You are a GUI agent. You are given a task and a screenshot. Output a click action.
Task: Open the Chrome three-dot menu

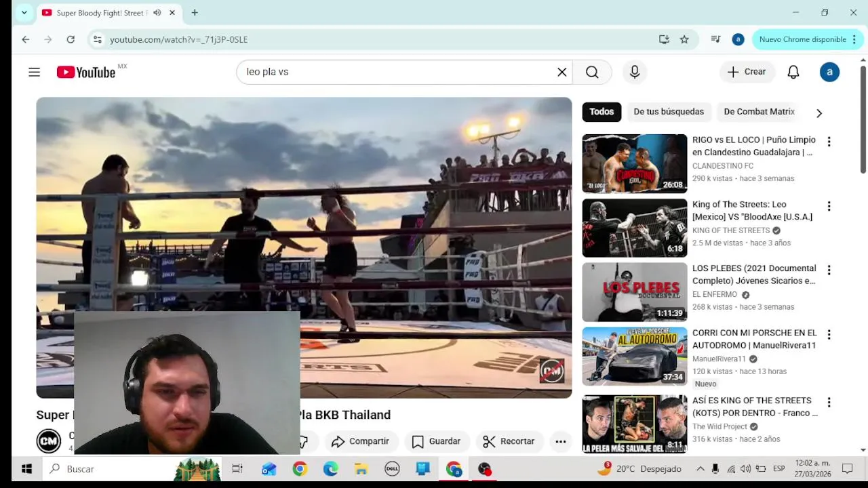coord(854,39)
